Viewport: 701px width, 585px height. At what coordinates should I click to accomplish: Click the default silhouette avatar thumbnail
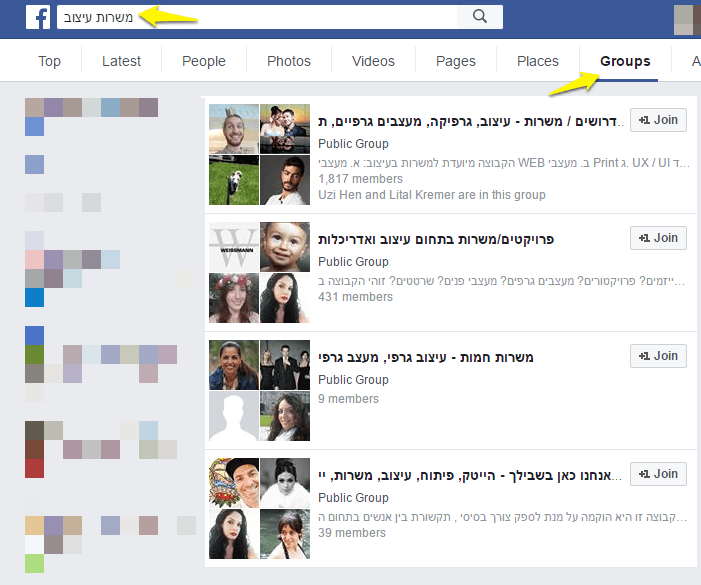pos(234,416)
